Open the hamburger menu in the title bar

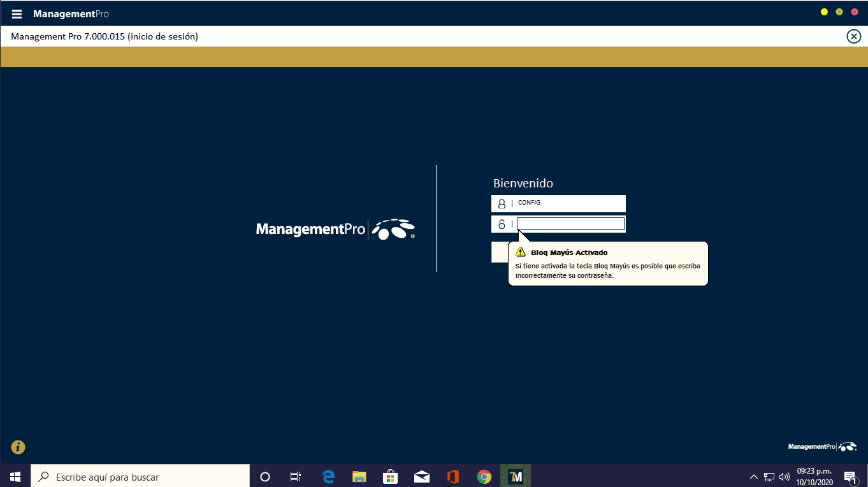17,14
